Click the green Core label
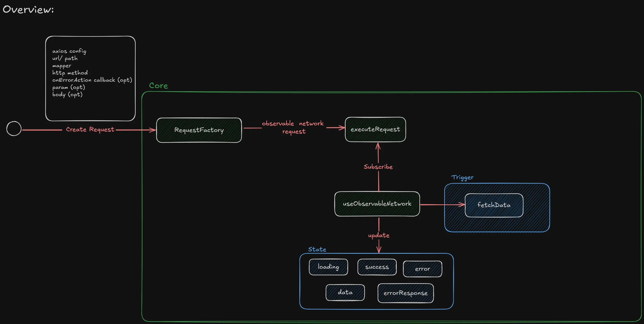This screenshot has width=644, height=324. [x=158, y=86]
